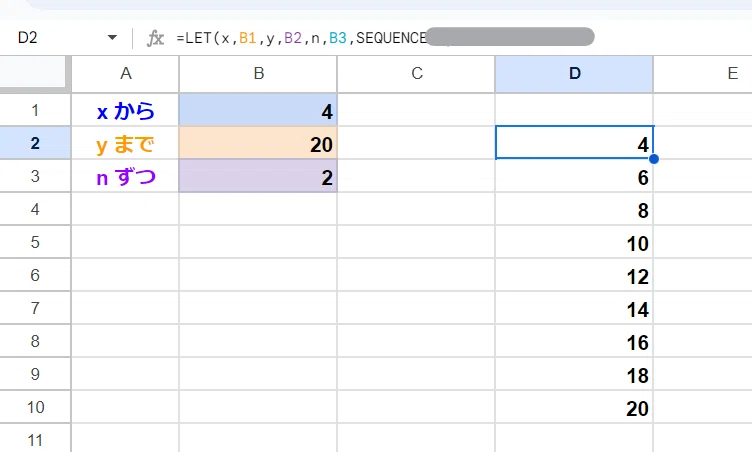Click selected cell D2 containing 4

pyautogui.click(x=574, y=143)
